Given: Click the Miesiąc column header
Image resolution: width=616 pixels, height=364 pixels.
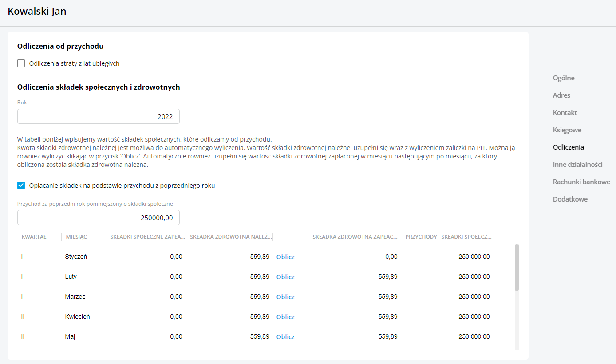Looking at the screenshot, I should [x=76, y=237].
